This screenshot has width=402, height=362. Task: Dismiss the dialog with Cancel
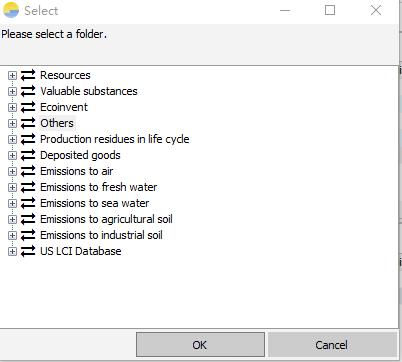pyautogui.click(x=332, y=344)
